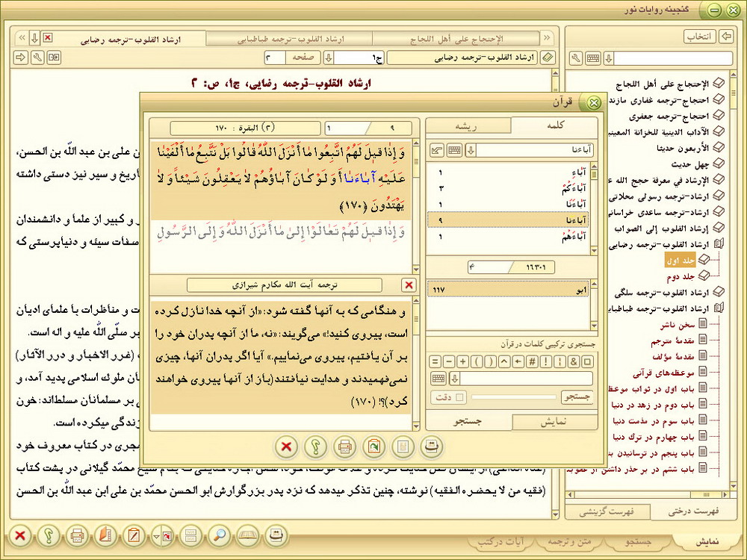
Task: Select the ابو root row showing 117
Action: [508, 289]
